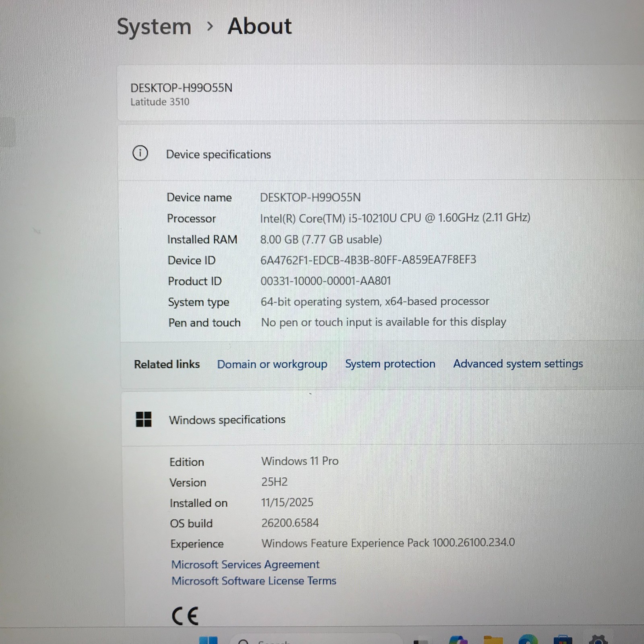Click the DESKTOP-H99O55N name in the top card
The image size is (644, 644).
181,88
